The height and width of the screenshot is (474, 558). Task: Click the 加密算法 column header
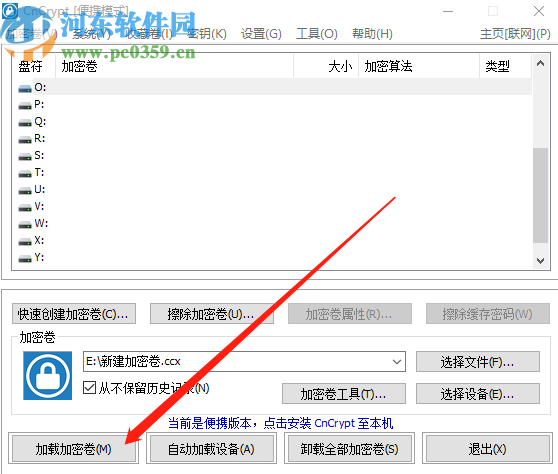point(419,66)
